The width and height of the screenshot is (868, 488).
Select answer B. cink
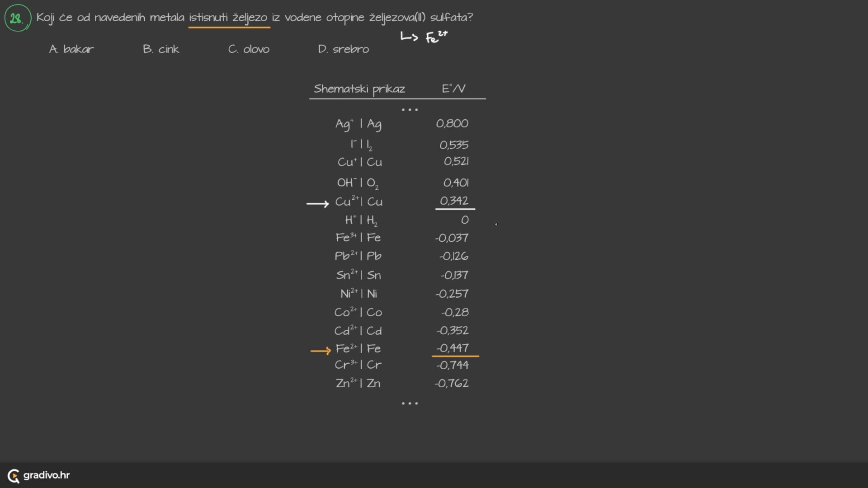(161, 49)
